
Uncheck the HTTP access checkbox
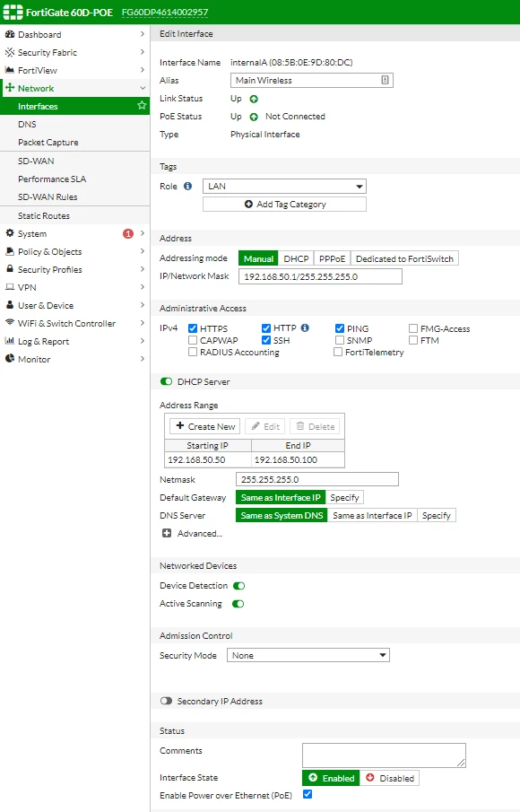266,328
